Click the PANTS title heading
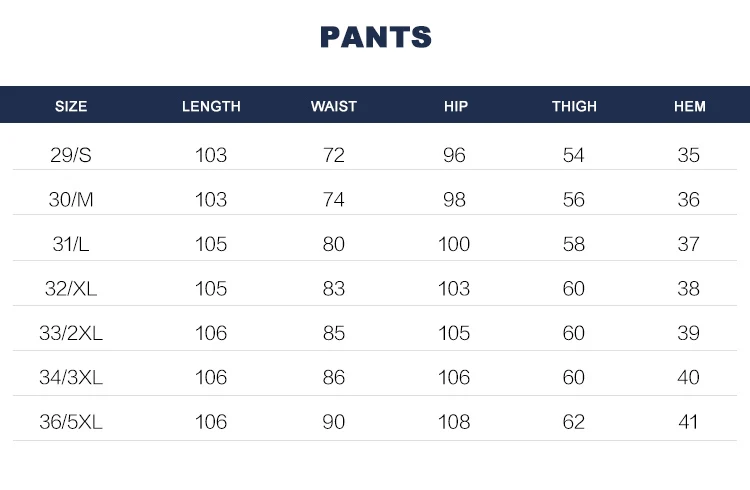 pyautogui.click(x=375, y=37)
